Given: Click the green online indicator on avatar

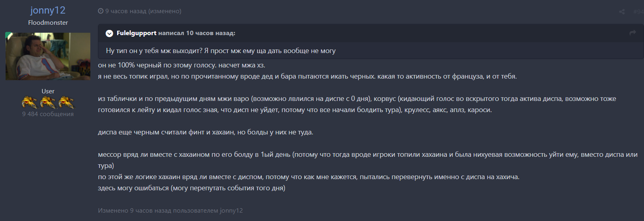Looking at the screenshot, I should [8, 35].
